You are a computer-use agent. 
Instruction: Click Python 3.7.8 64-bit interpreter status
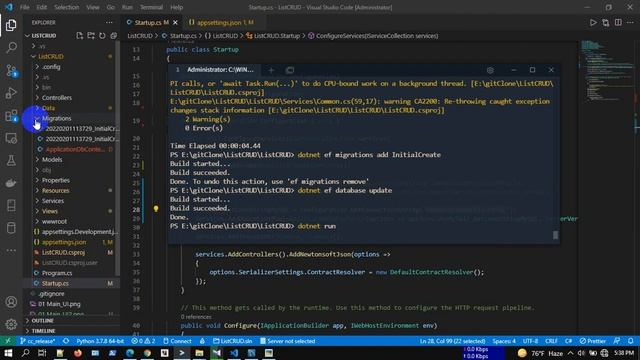[100, 341]
